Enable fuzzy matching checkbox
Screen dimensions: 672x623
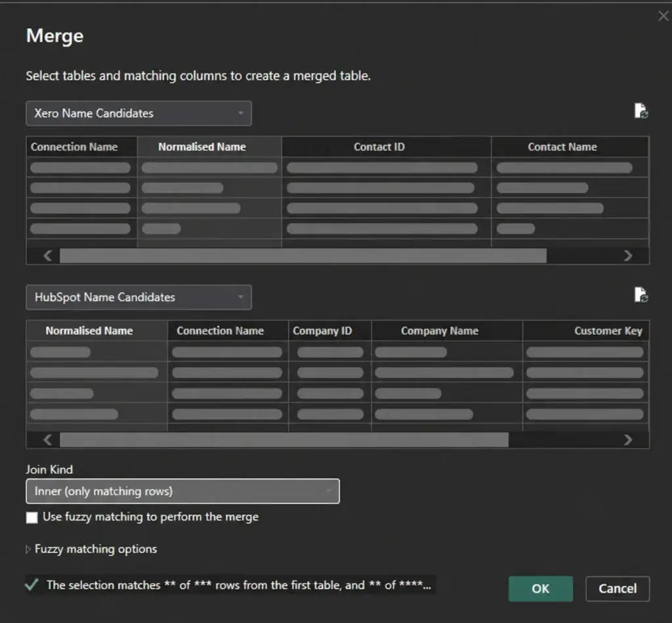31,517
